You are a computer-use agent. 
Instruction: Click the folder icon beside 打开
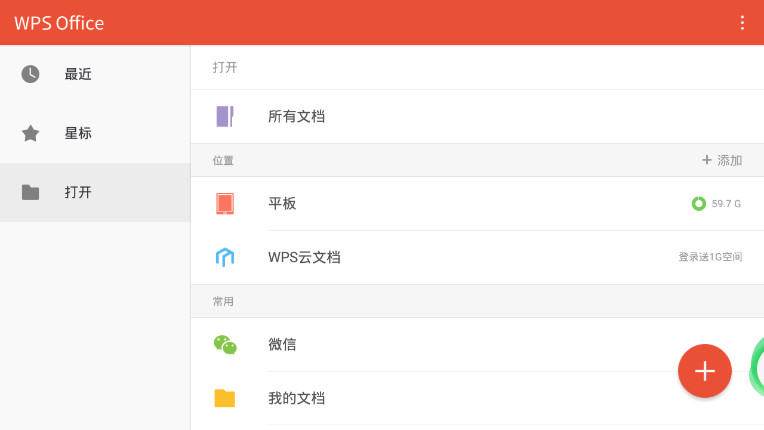coord(30,192)
